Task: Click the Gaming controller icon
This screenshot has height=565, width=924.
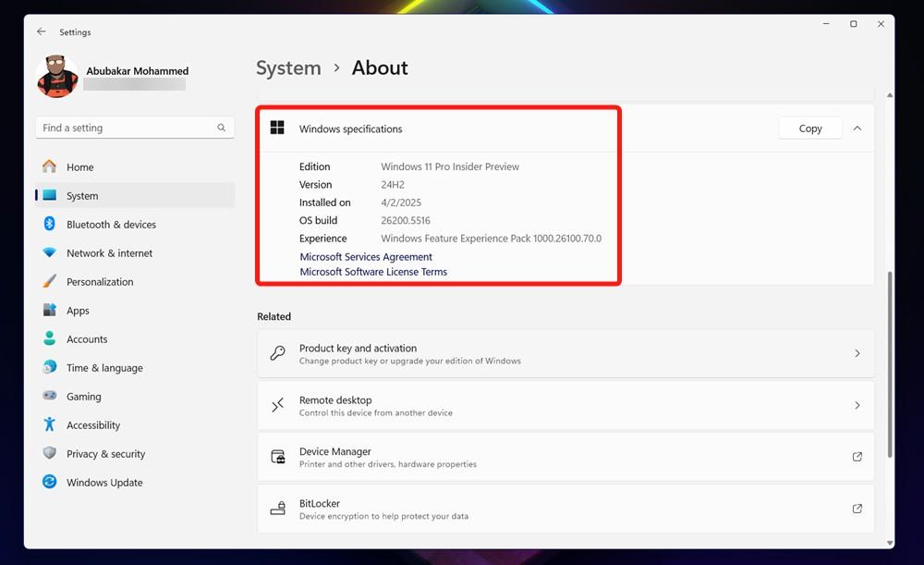Action: point(50,395)
